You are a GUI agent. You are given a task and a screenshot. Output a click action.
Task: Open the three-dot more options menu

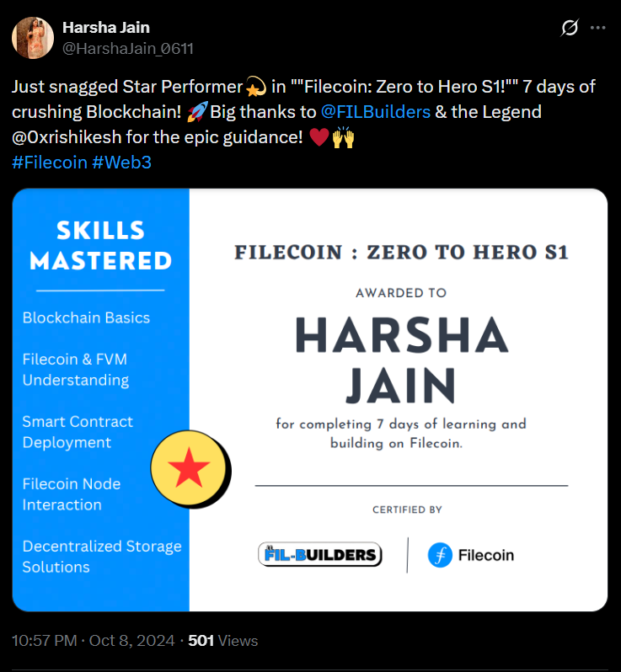pyautogui.click(x=598, y=28)
